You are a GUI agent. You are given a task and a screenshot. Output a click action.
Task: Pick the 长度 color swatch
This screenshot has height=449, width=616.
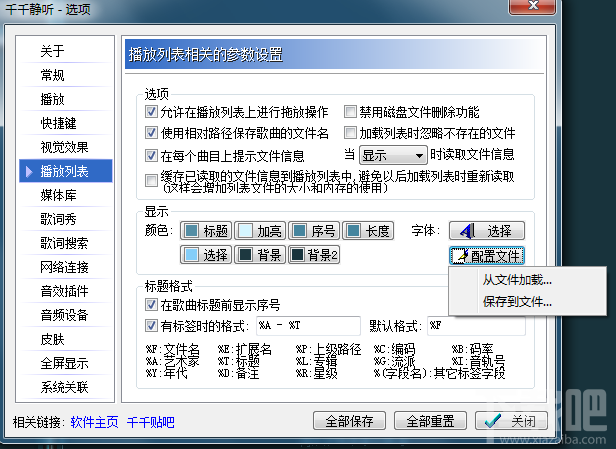point(368,231)
